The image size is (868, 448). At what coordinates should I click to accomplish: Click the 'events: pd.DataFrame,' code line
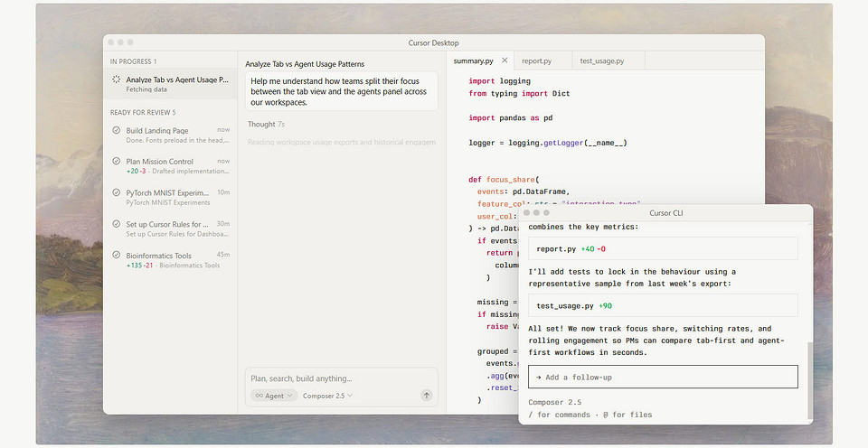524,191
